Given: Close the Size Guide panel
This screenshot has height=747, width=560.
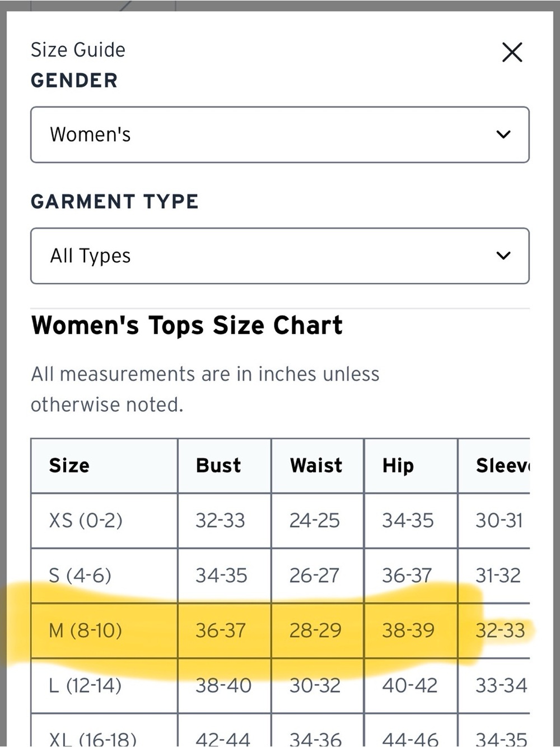Looking at the screenshot, I should (x=512, y=53).
